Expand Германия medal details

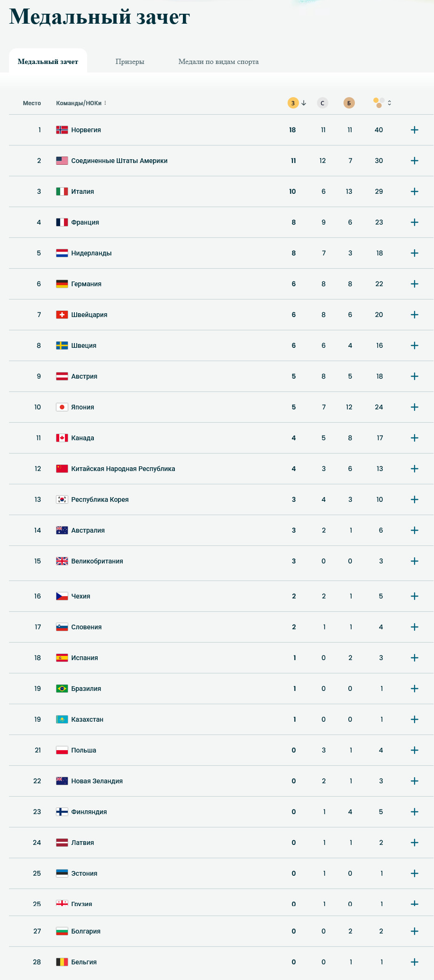[x=414, y=284]
